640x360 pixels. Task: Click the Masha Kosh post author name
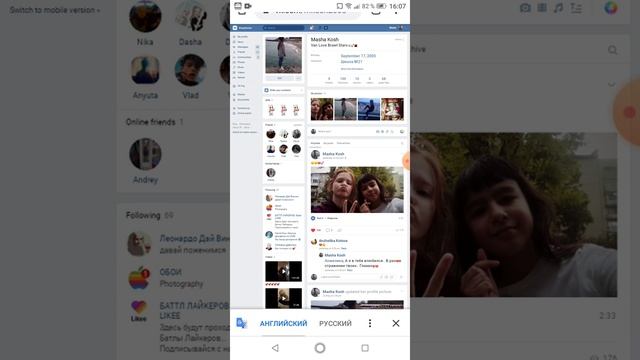tap(333, 154)
